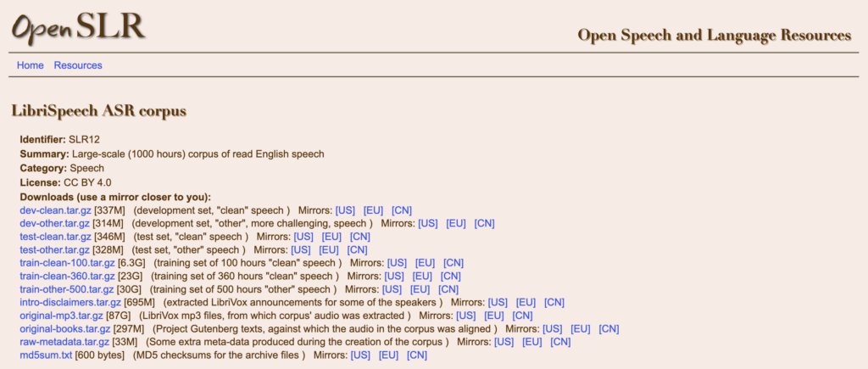Use US mirror for dev-other

(x=428, y=224)
